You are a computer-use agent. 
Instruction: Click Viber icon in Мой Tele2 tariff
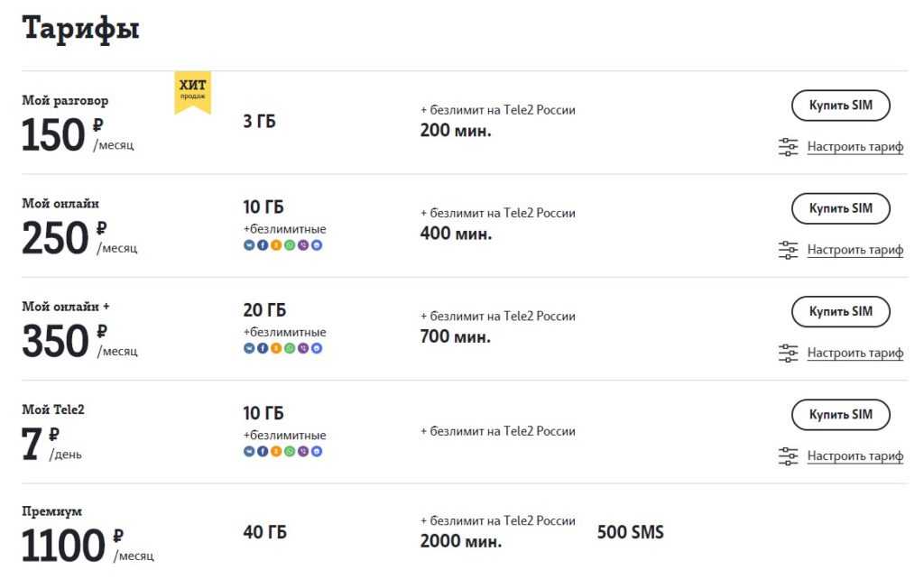click(x=303, y=451)
